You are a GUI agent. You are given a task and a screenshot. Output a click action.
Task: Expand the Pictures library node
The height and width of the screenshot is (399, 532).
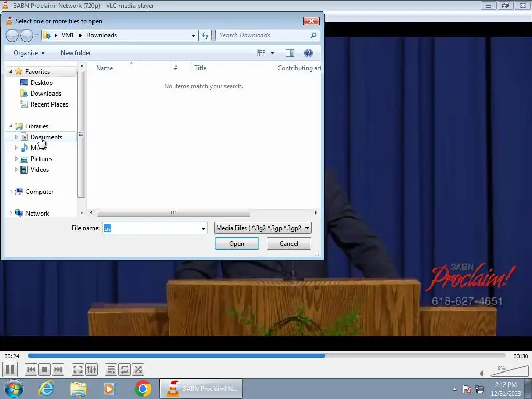point(16,159)
